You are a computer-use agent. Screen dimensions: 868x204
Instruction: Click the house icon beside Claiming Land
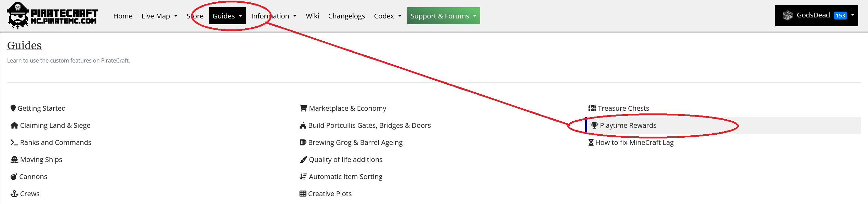point(14,125)
